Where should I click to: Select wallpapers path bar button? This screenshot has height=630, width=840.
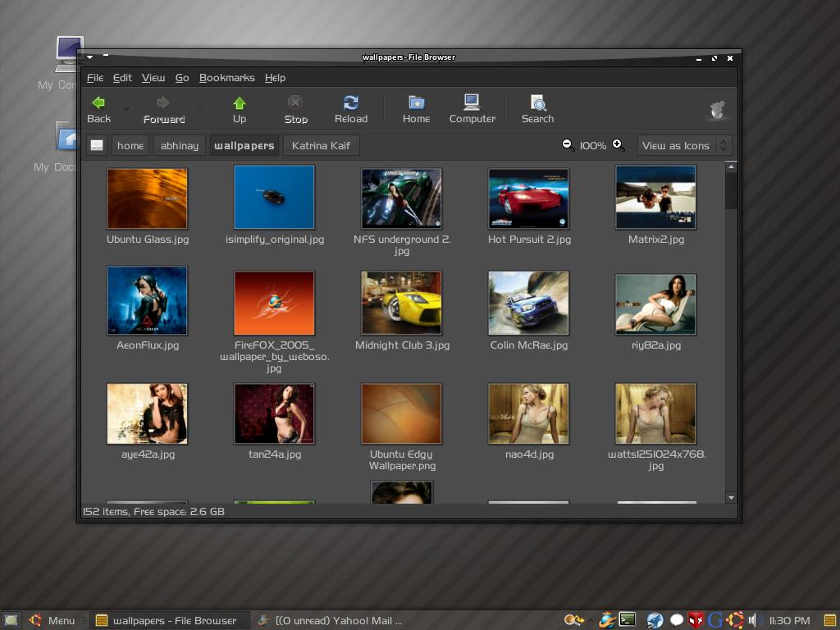tap(244, 145)
